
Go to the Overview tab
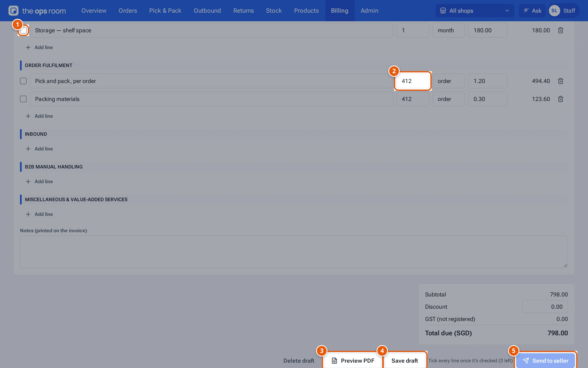pos(94,11)
